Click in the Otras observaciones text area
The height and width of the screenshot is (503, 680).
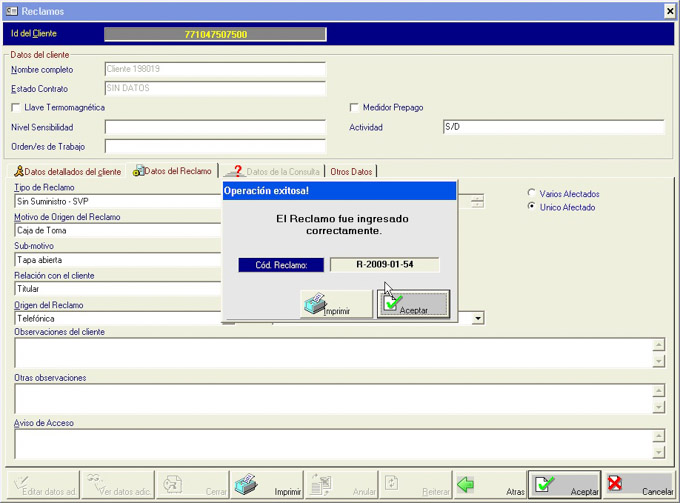(330, 398)
